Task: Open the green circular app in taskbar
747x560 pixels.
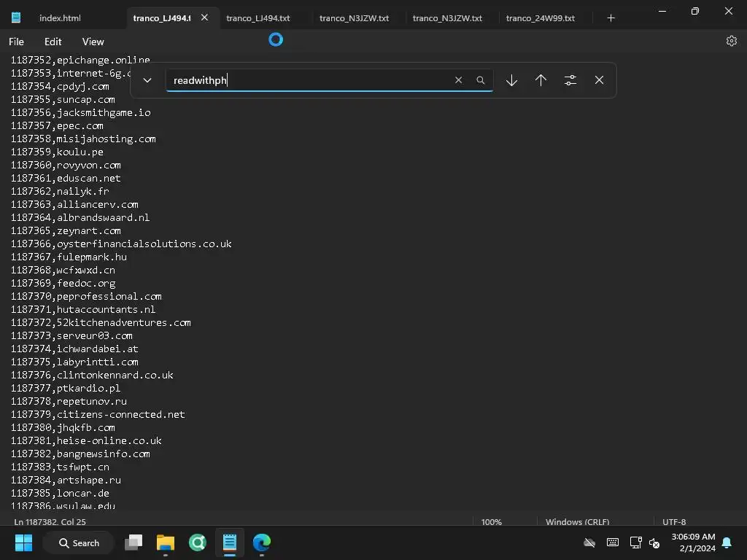Action: (197, 542)
